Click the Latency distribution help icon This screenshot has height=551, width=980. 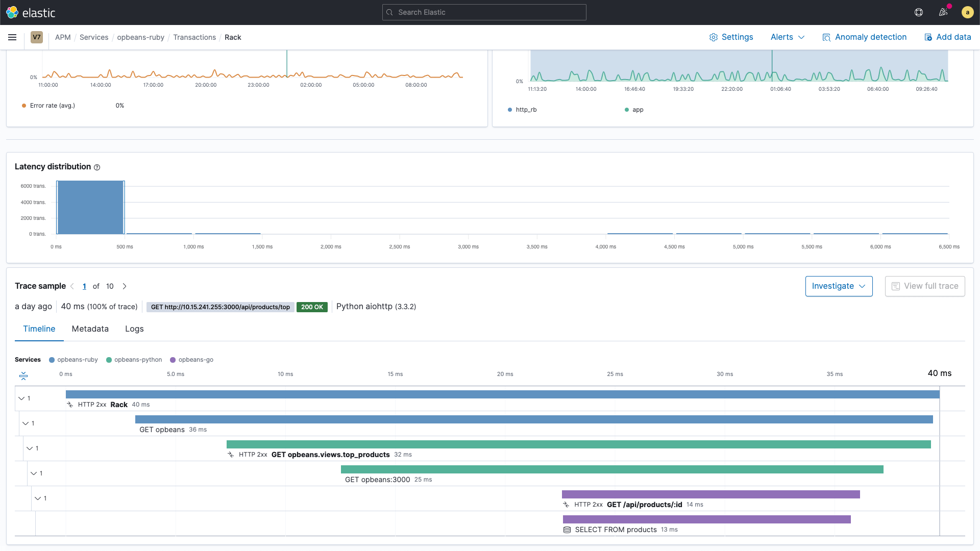tap(97, 167)
